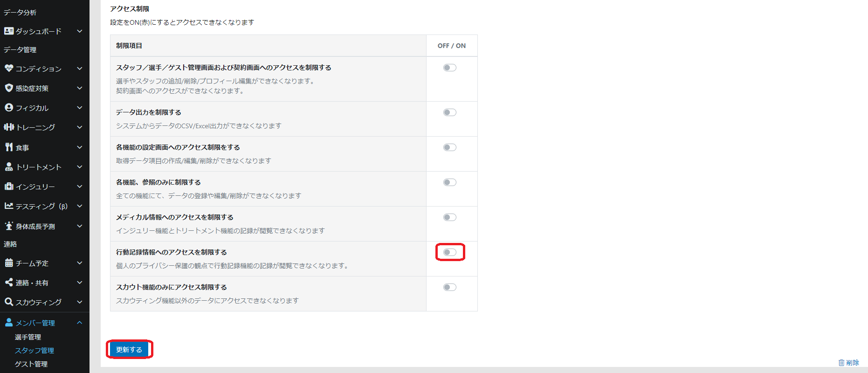Click the メンバー管理 user icon

9,322
